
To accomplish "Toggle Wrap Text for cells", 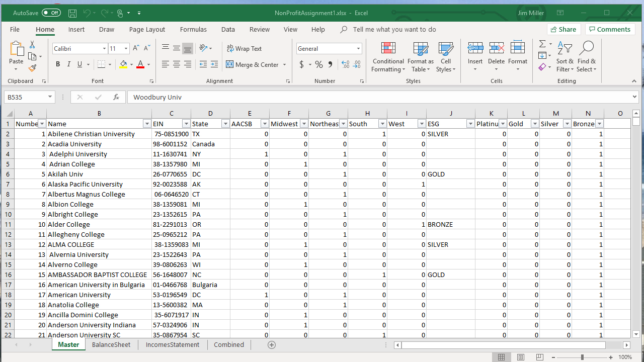I will (x=245, y=49).
